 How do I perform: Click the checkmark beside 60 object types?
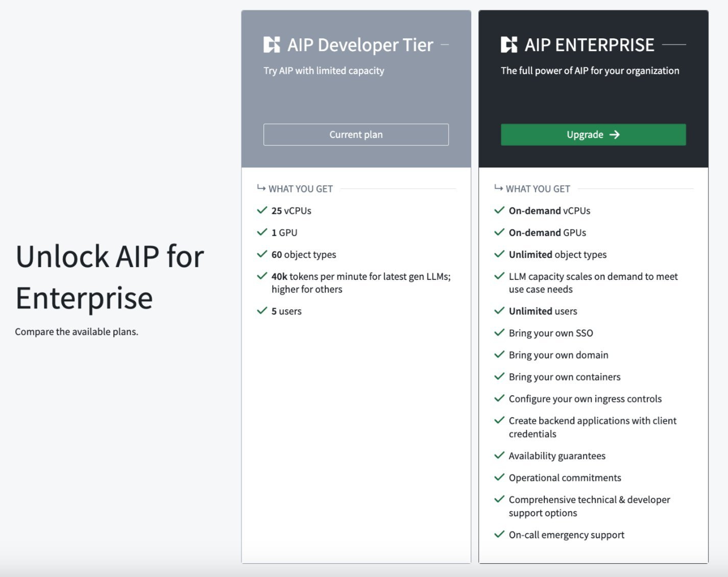coord(262,254)
